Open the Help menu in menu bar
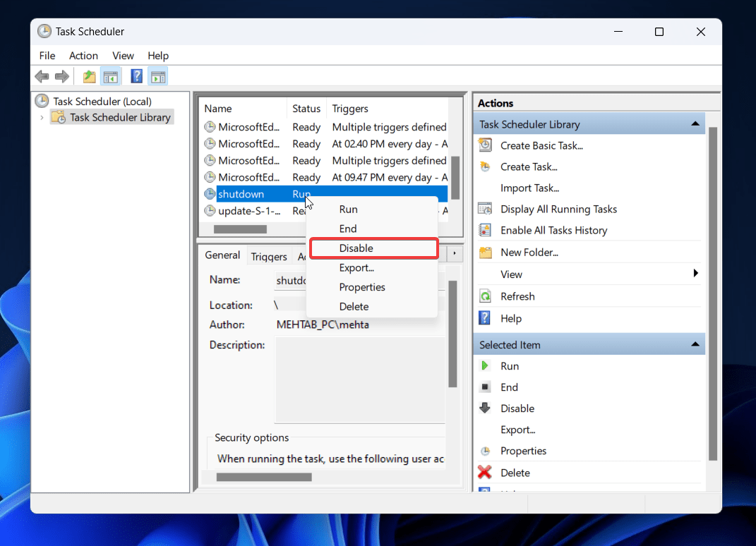This screenshot has height=546, width=756. (x=158, y=56)
